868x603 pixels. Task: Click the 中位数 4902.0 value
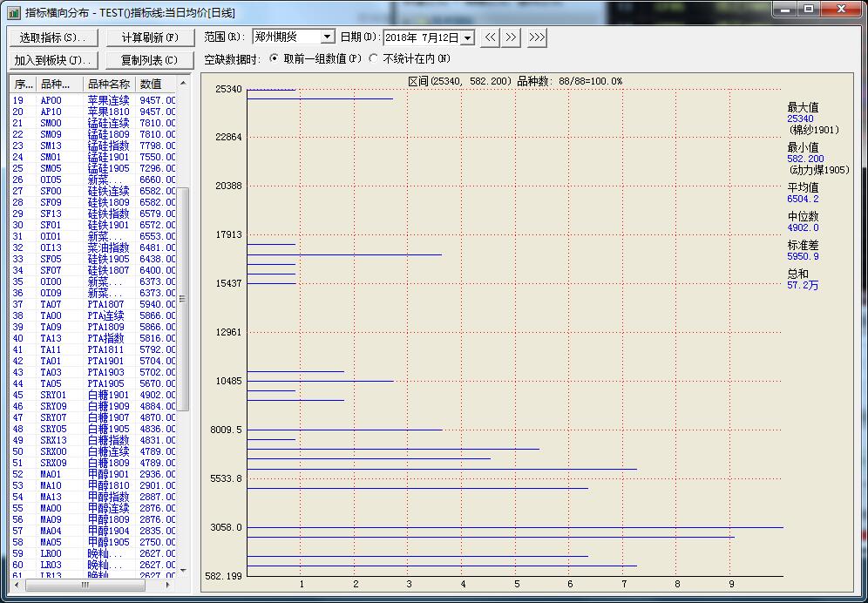803,227
